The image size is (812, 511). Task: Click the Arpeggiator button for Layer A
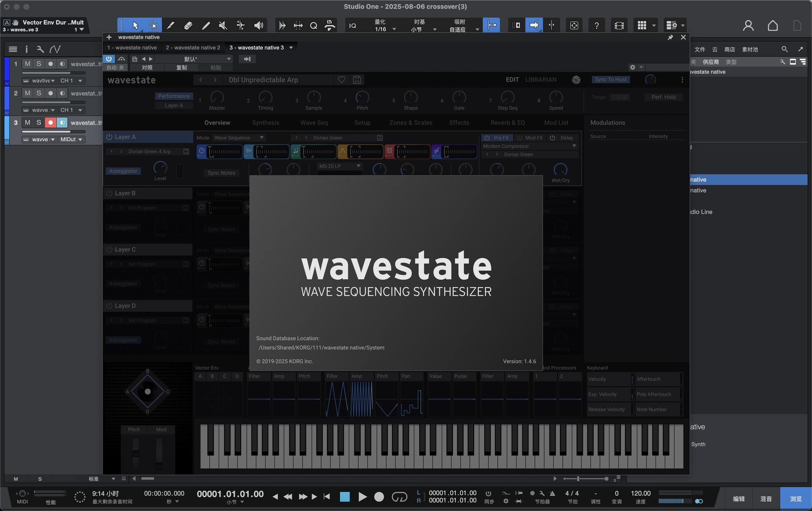coord(123,171)
